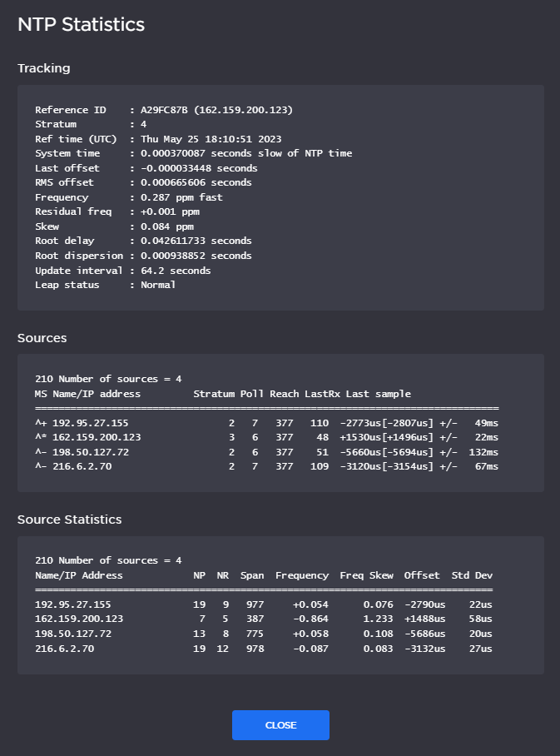Screen dimensions: 560x756
Task: Click the Source Statistics section heading
Action: coord(69,520)
